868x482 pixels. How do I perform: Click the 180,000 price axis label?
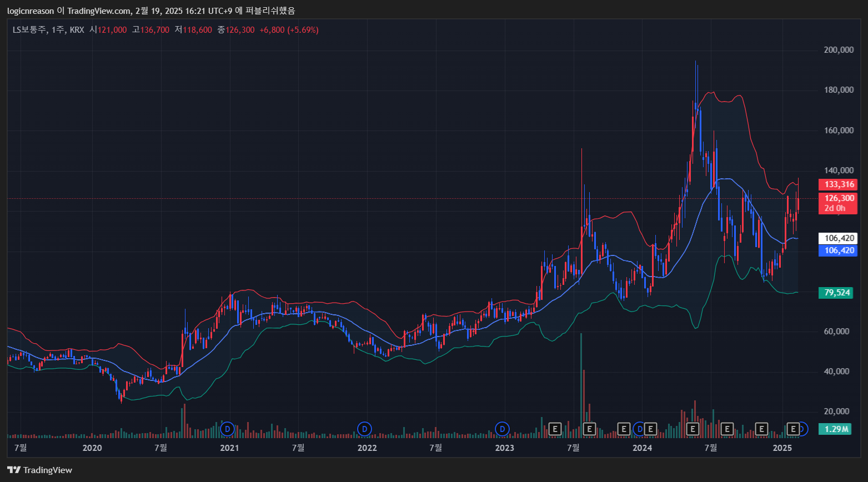click(x=839, y=90)
